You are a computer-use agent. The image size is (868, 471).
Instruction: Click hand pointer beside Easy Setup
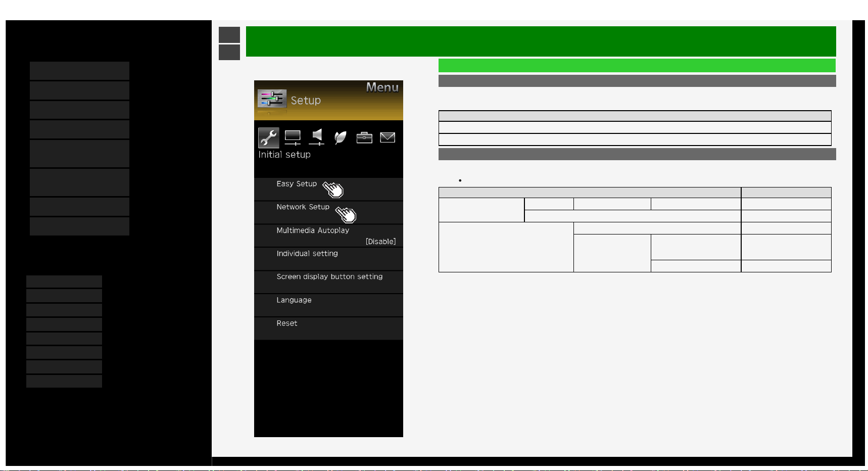333,190
